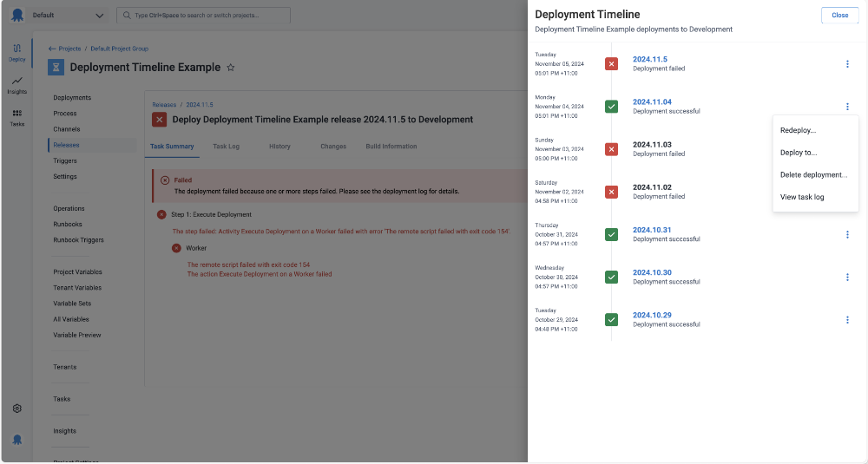Choose Redeploy... from the context menu

[x=815, y=130]
